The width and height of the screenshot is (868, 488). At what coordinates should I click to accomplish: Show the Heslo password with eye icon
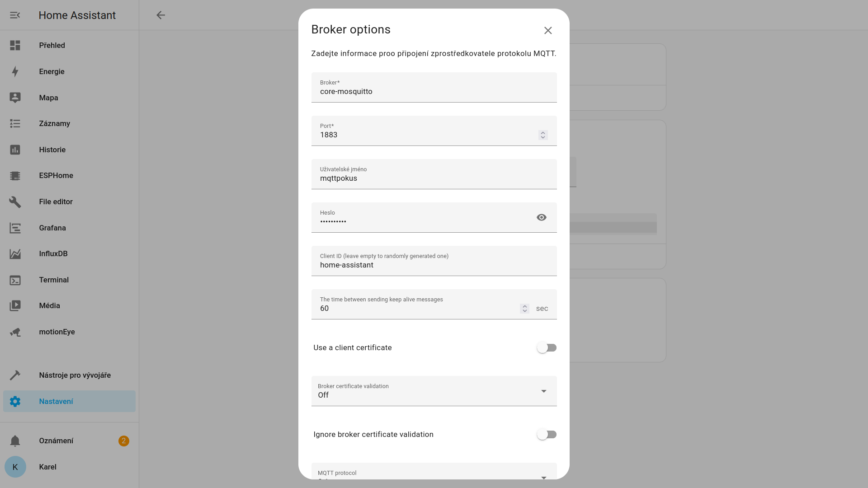[x=541, y=218]
